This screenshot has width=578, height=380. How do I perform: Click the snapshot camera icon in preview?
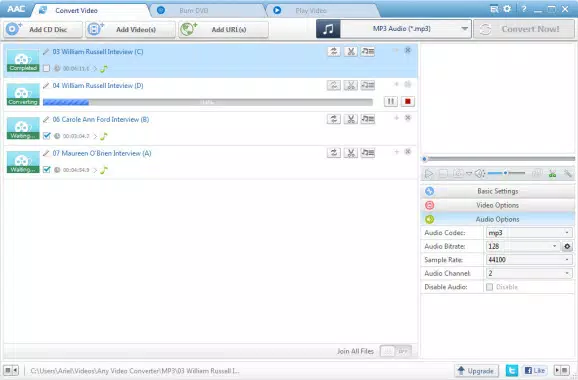pyautogui.click(x=458, y=174)
